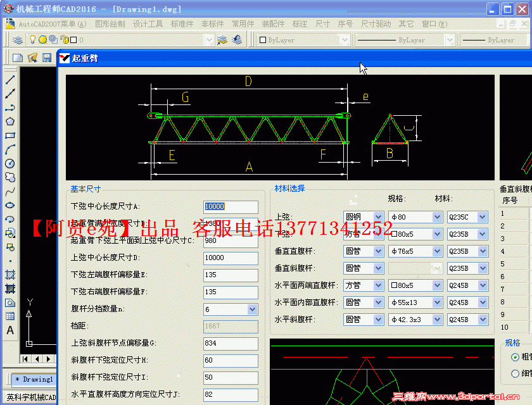Open 垂直直腹杆 spec dropdown φ76x5
532x405 pixels.
coord(437,251)
